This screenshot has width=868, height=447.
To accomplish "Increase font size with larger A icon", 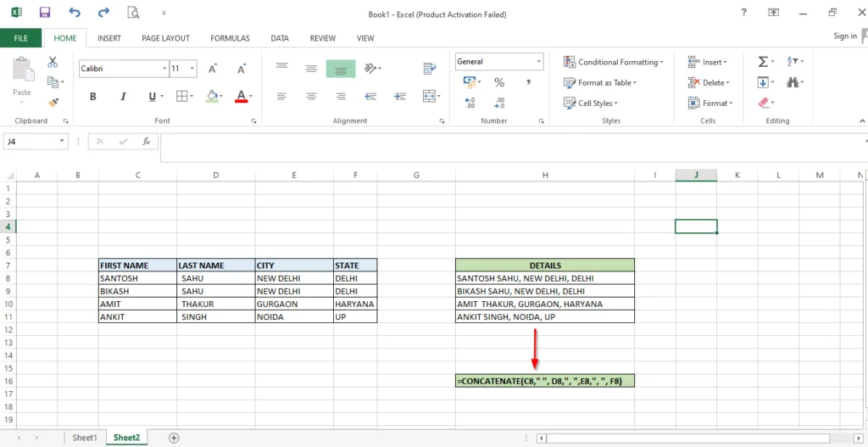I will point(212,69).
